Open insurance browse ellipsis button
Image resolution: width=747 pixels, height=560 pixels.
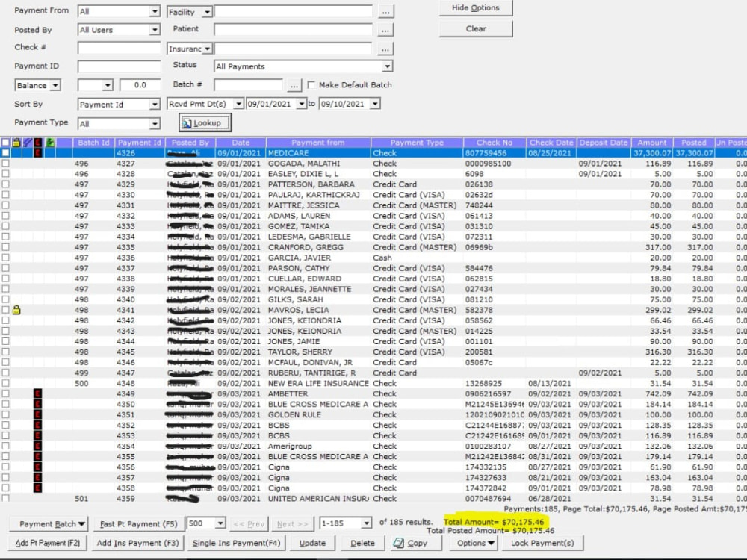point(386,49)
